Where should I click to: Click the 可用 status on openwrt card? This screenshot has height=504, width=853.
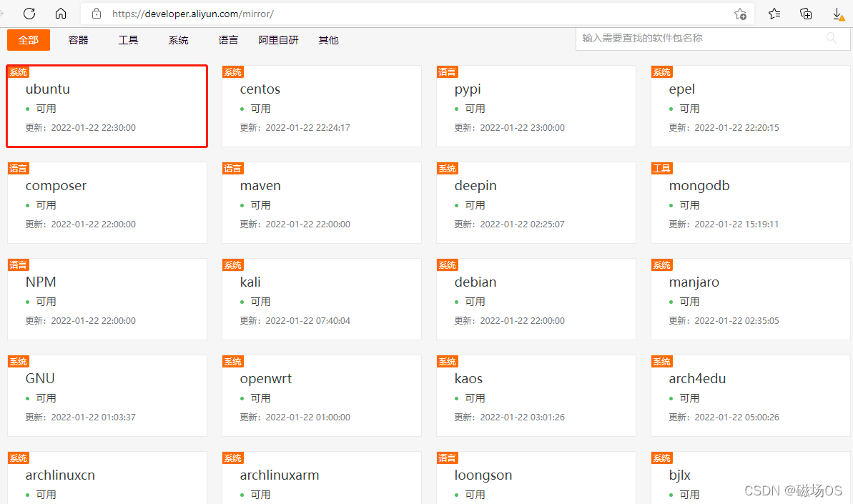point(260,398)
